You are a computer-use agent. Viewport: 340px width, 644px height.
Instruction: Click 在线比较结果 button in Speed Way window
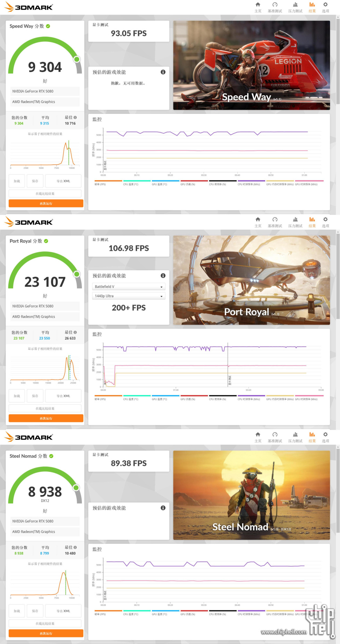click(x=45, y=194)
